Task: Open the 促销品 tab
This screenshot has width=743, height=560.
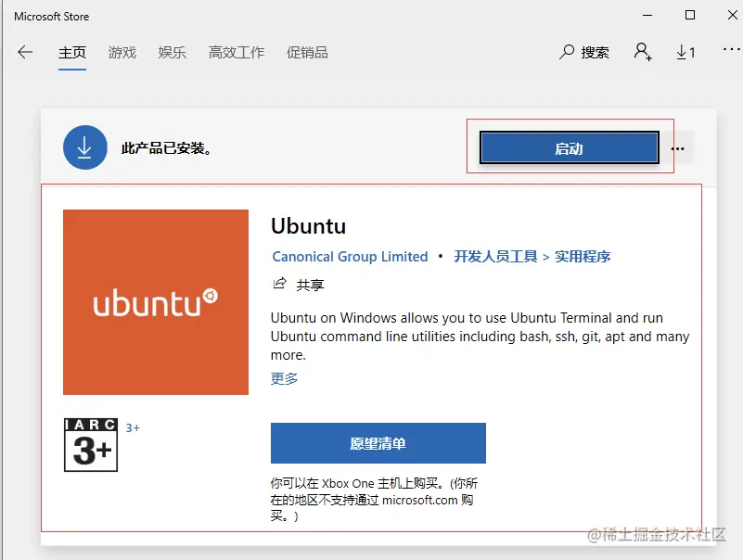Action: (x=305, y=53)
